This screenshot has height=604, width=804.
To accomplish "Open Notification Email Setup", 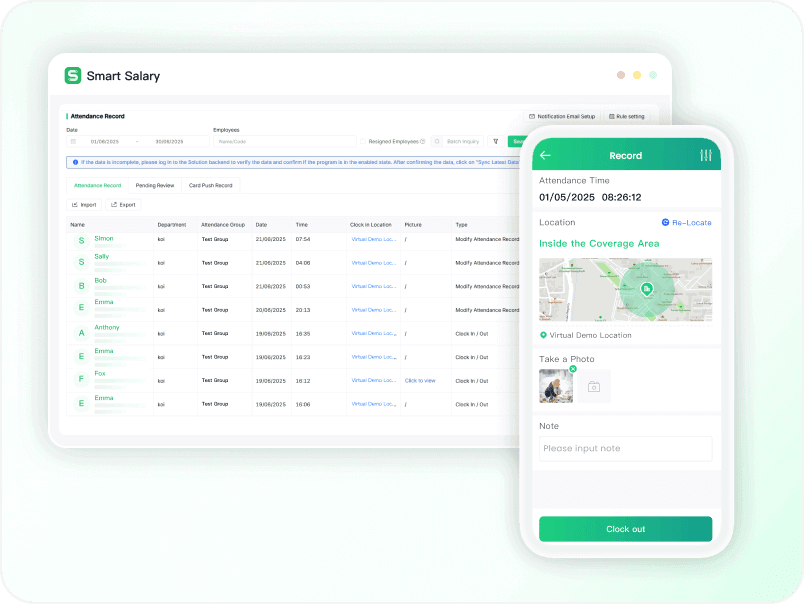I will [x=561, y=116].
